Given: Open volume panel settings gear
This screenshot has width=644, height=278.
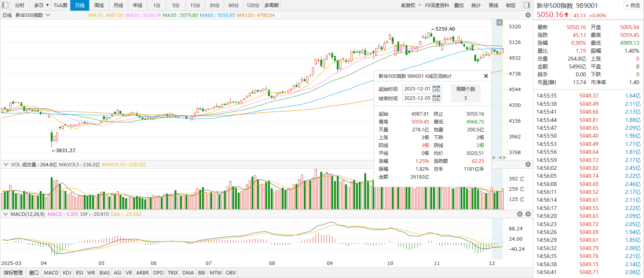Looking at the screenshot, I should [x=528, y=164].
